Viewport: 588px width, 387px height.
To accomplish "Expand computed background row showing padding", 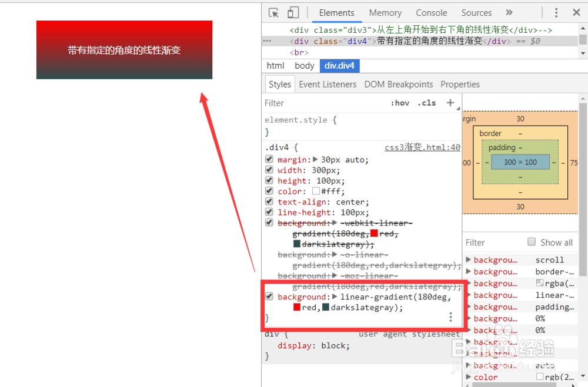I will (x=469, y=307).
